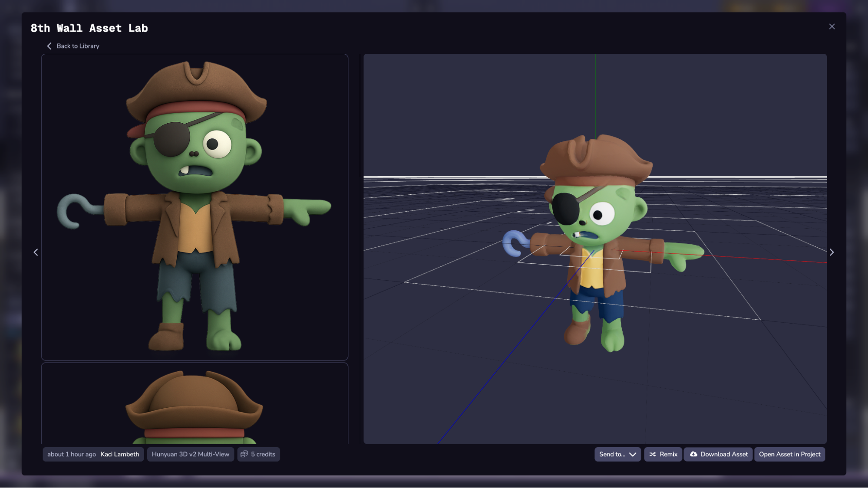The width and height of the screenshot is (868, 488).
Task: Close the 8th Wall Asset Lab dialog
Action: pos(832,26)
